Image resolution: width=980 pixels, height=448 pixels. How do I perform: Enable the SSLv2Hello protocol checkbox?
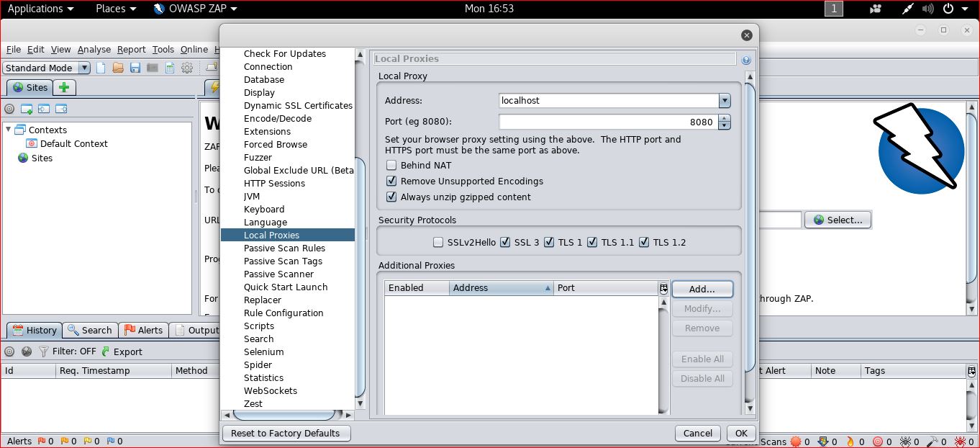pos(438,242)
